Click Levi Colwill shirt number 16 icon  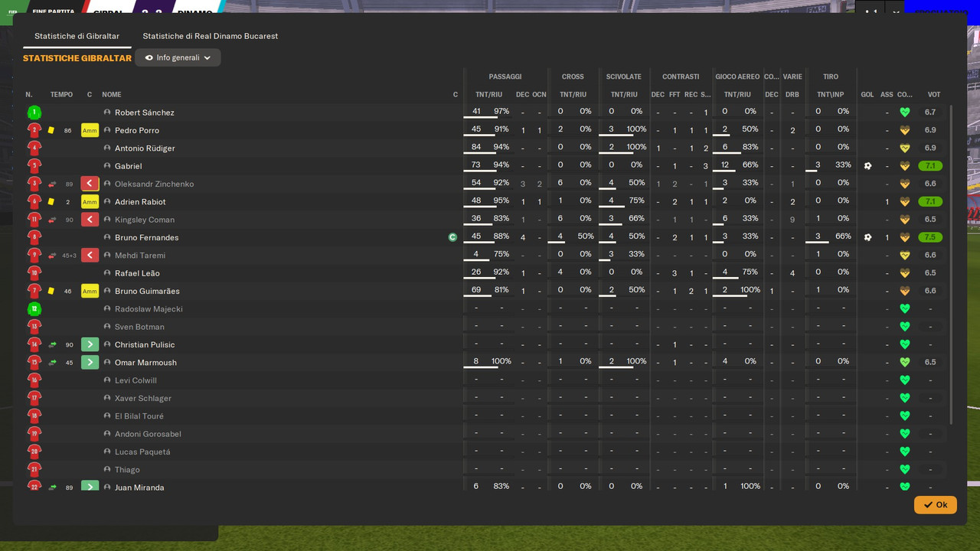click(x=34, y=380)
